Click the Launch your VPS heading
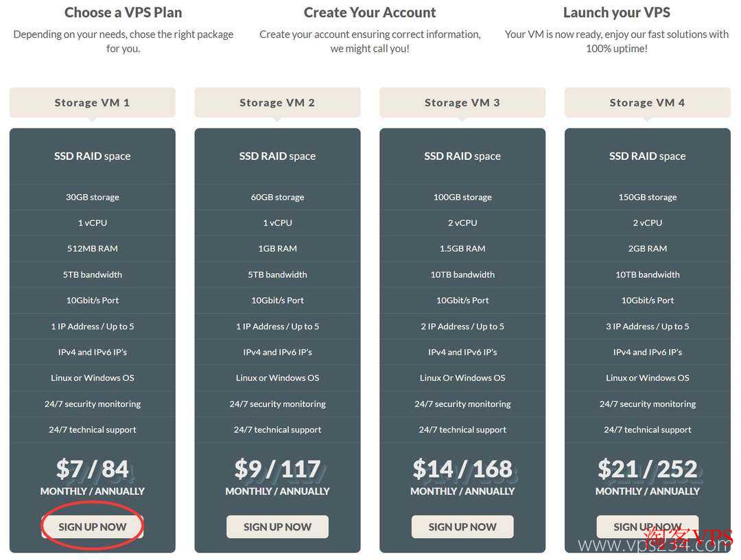The image size is (741, 560). (x=616, y=12)
